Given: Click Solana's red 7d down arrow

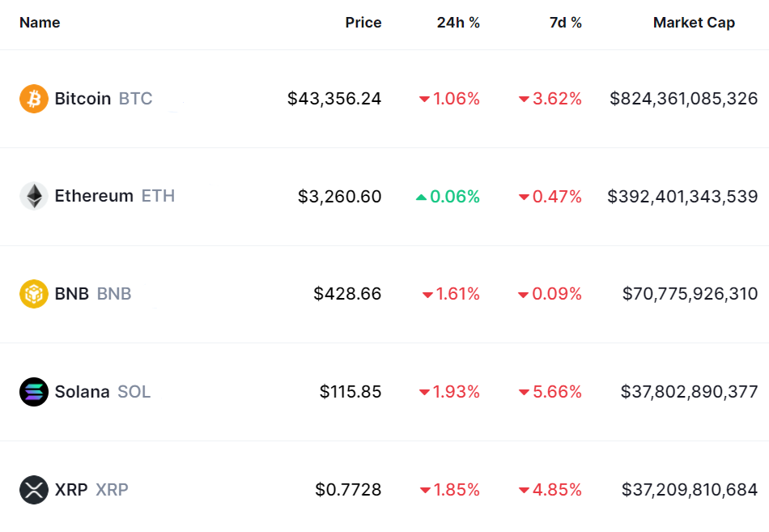Looking at the screenshot, I should coord(524,393).
